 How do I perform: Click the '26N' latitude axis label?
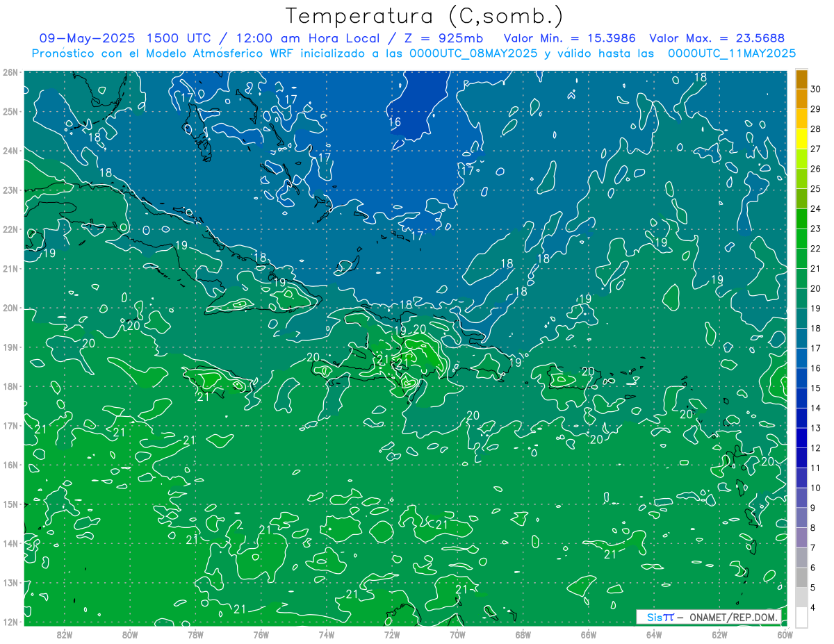click(x=10, y=72)
